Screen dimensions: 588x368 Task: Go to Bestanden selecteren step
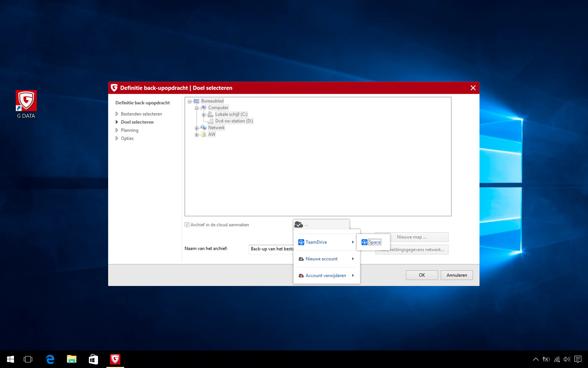tap(141, 114)
